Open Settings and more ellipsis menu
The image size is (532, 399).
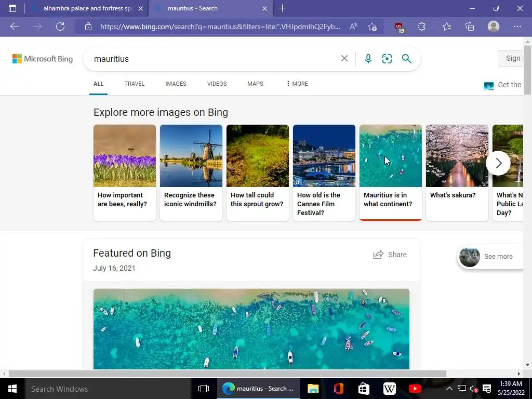(x=517, y=26)
